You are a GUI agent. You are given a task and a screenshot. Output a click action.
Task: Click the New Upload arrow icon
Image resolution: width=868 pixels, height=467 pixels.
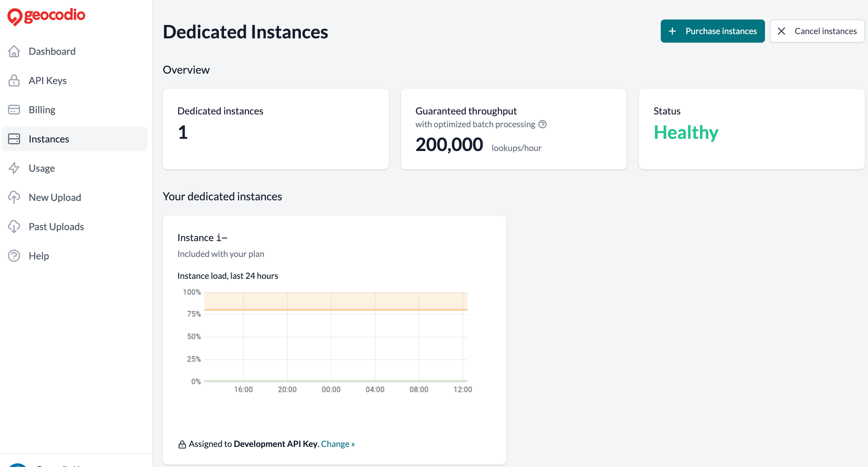point(14,197)
